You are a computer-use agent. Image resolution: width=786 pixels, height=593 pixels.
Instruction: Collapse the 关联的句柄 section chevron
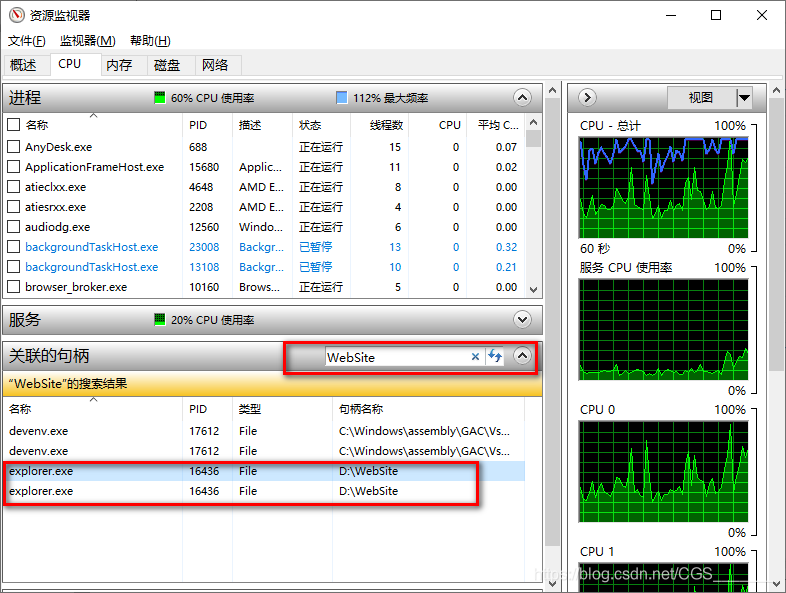(522, 356)
